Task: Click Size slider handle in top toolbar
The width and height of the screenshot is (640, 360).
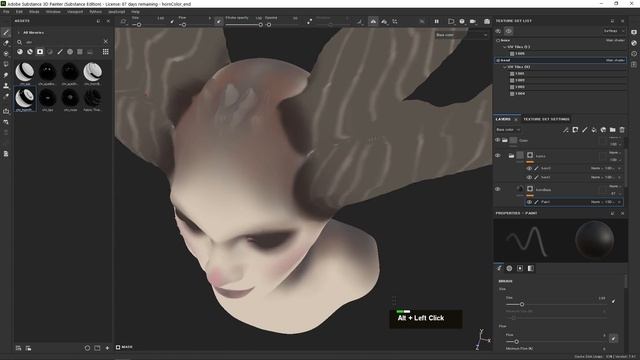Action: tap(139, 25)
